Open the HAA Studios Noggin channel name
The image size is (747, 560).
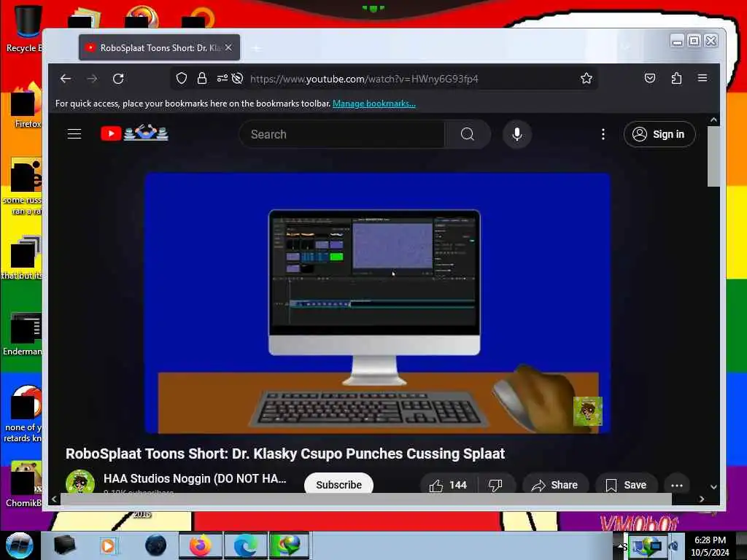195,478
